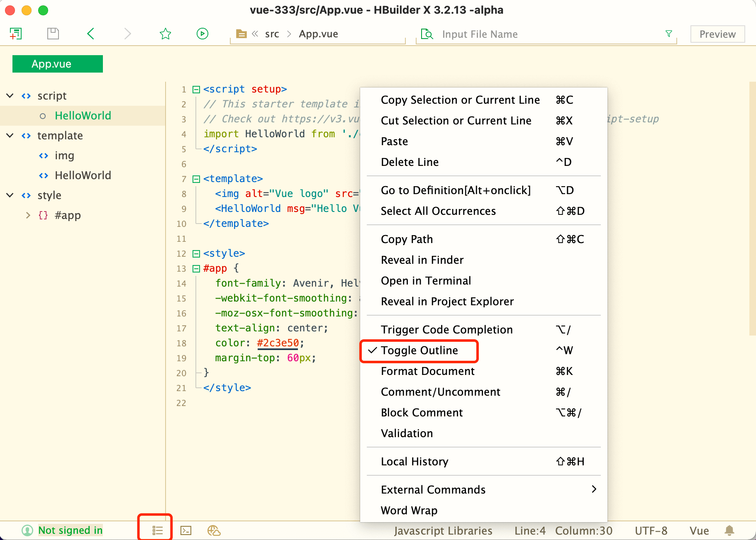
Task: Open the External Commands submenu arrow
Action: pyautogui.click(x=594, y=489)
